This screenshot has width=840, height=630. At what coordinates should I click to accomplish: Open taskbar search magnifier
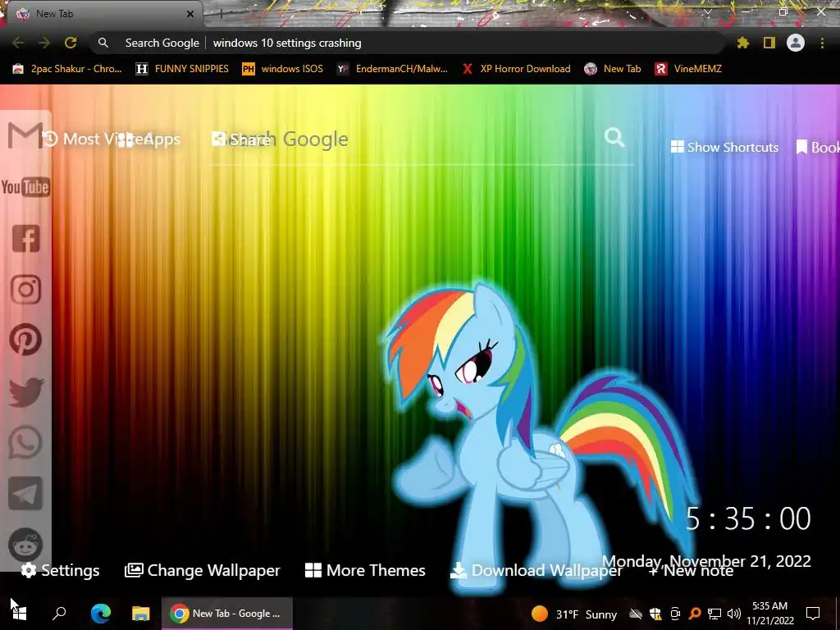click(59, 614)
